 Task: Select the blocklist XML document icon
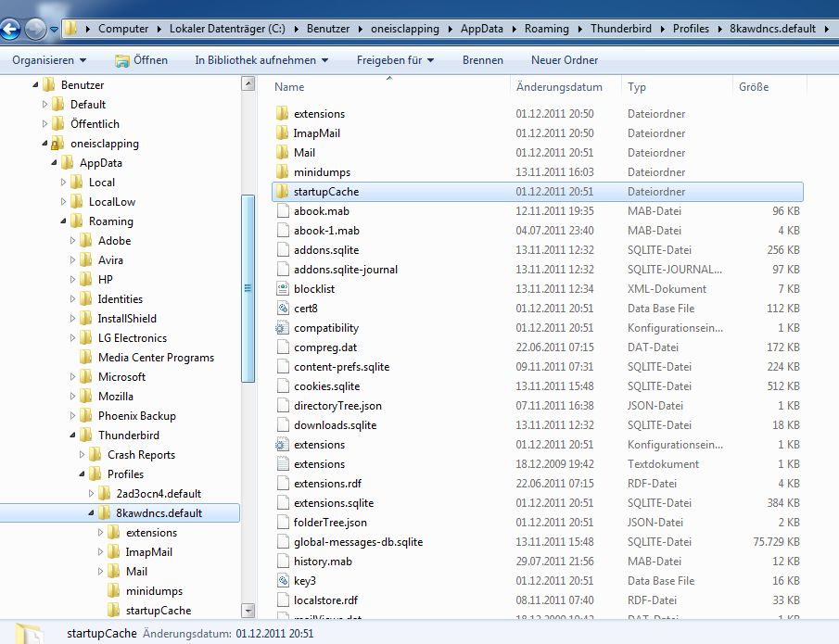click(283, 289)
